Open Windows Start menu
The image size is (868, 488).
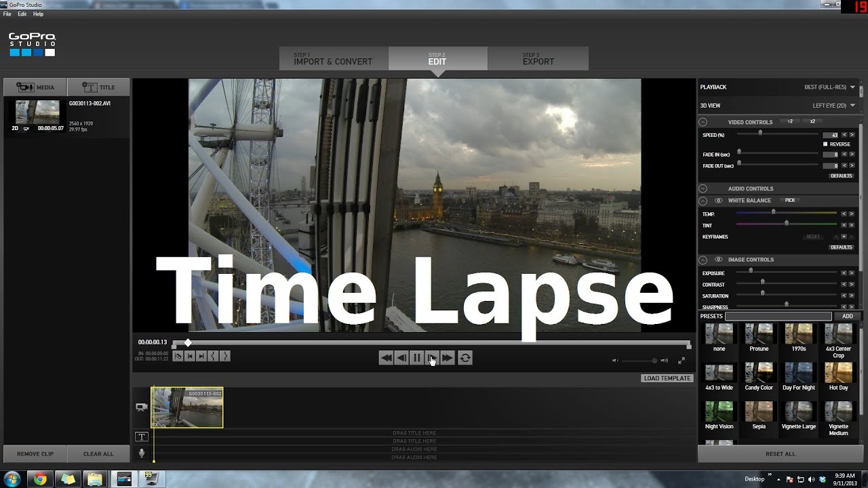pos(12,479)
